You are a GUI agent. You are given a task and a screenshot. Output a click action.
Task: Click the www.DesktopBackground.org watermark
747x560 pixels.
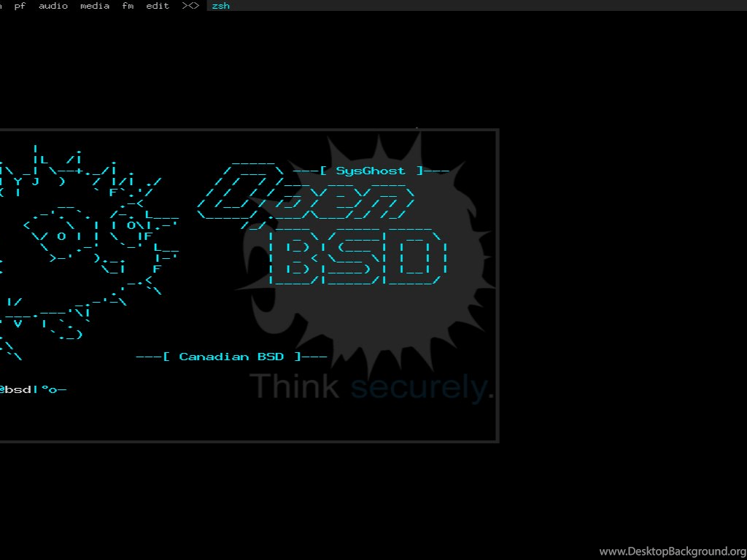tap(672, 551)
